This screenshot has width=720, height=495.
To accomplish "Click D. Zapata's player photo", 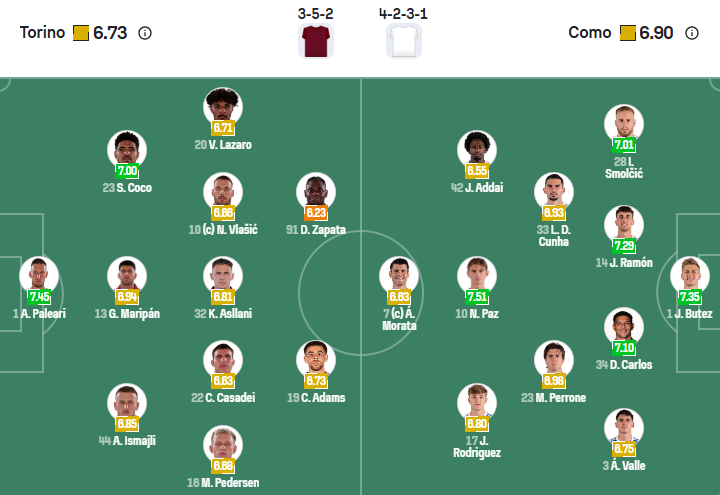I will point(316,191).
